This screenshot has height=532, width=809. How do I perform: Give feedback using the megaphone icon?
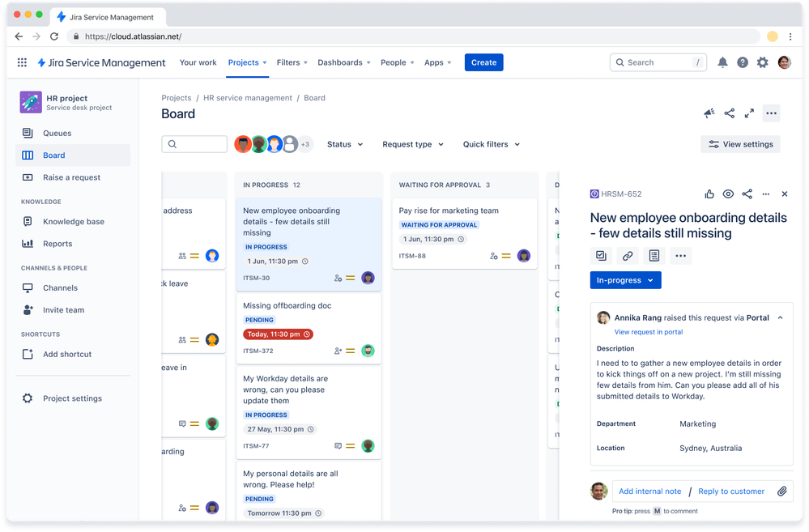[709, 114]
